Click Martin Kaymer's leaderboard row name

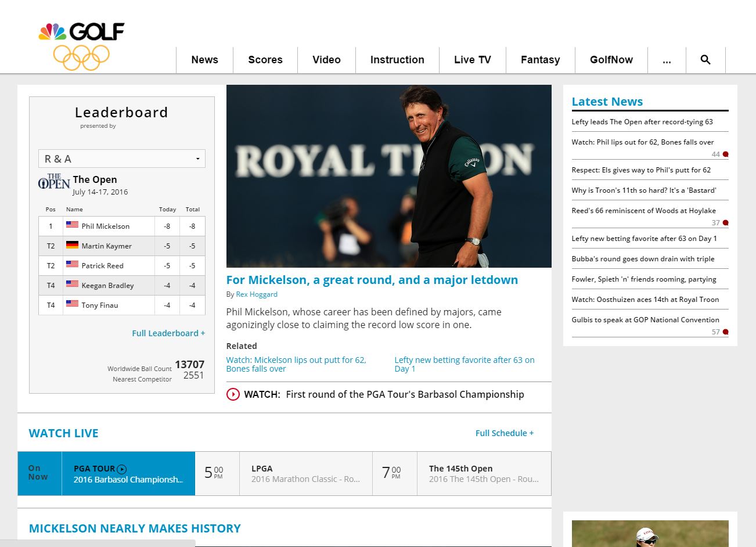107,246
